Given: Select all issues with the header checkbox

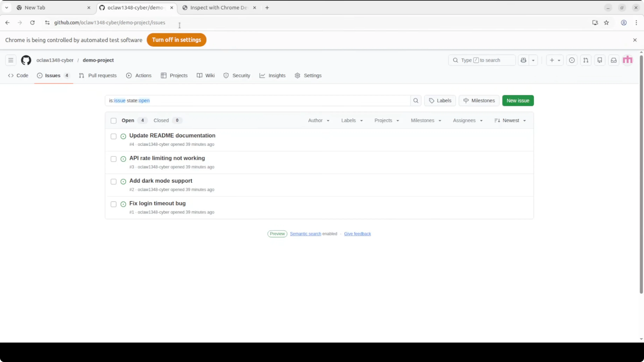Looking at the screenshot, I should tap(113, 120).
